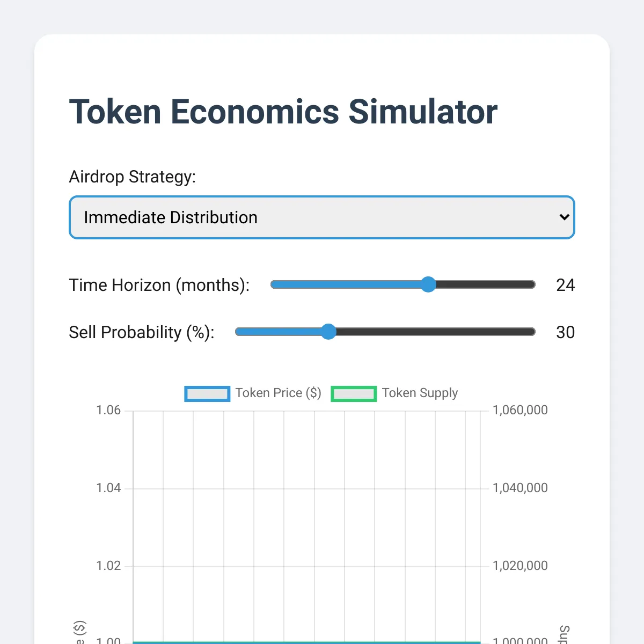Viewport: 644px width, 644px height.
Task: Click the chevron on the strategy selector
Action: point(563,217)
